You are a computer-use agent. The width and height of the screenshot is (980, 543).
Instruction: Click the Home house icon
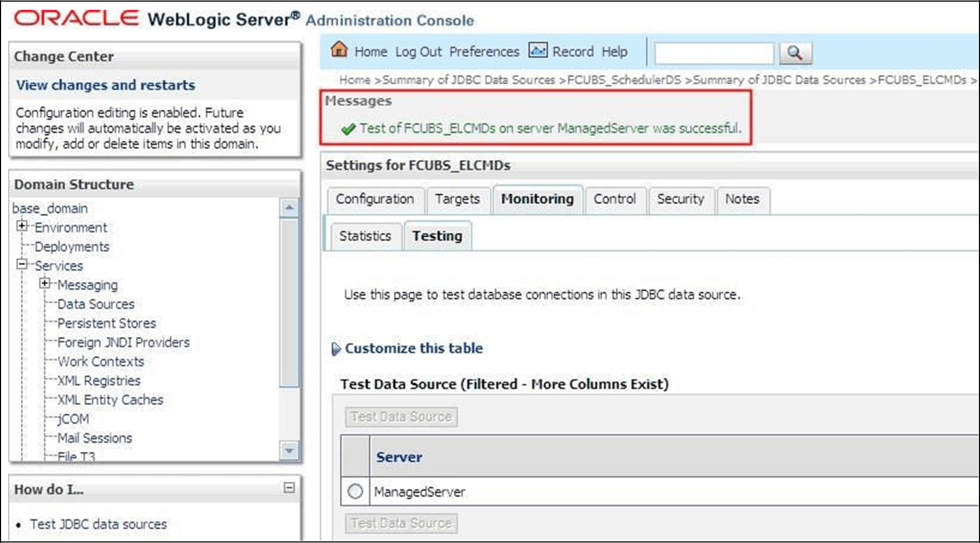click(339, 50)
